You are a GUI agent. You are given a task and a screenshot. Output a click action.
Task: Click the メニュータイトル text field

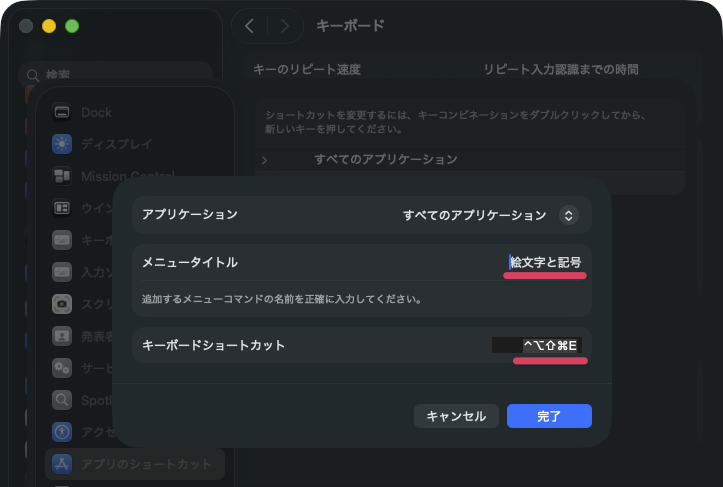pos(545,262)
